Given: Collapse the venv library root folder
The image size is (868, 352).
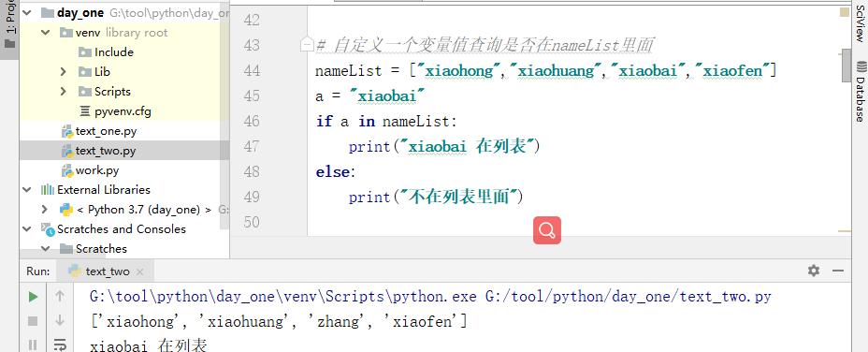Looking at the screenshot, I should [x=45, y=33].
